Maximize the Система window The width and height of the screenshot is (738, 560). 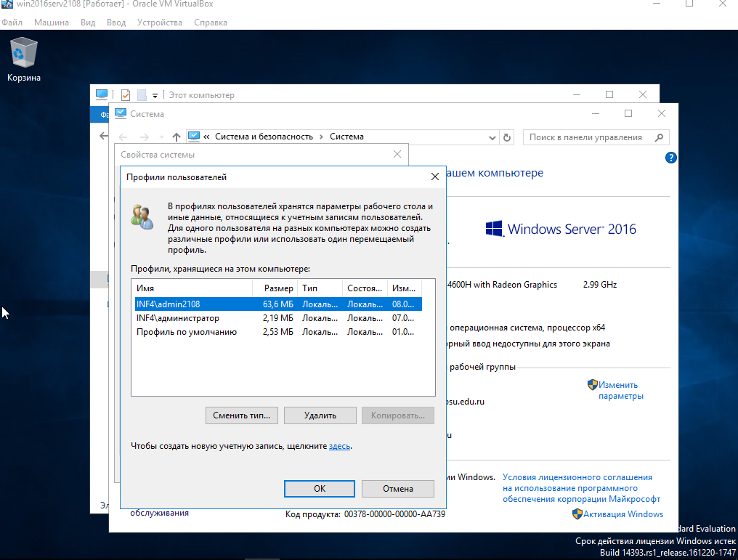(x=628, y=113)
